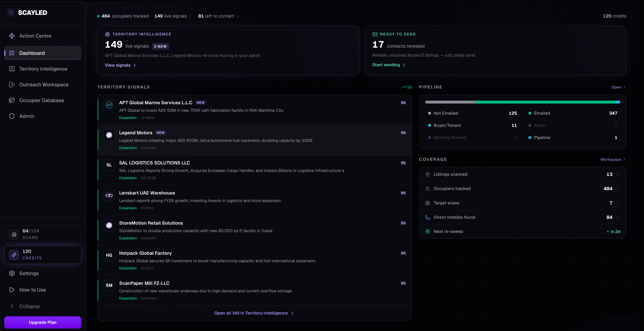Click the Outreach Workspace board icon
This screenshot has width=644, height=331.
click(x=12, y=85)
